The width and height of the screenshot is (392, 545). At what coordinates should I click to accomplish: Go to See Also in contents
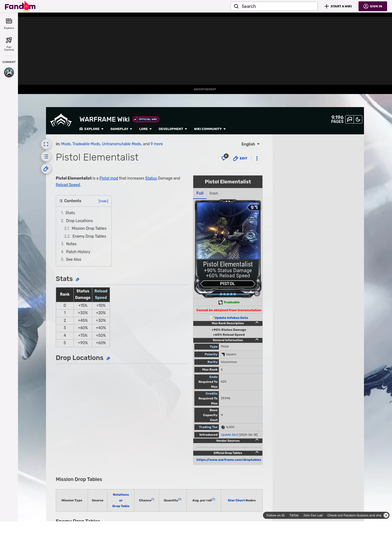tap(73, 259)
